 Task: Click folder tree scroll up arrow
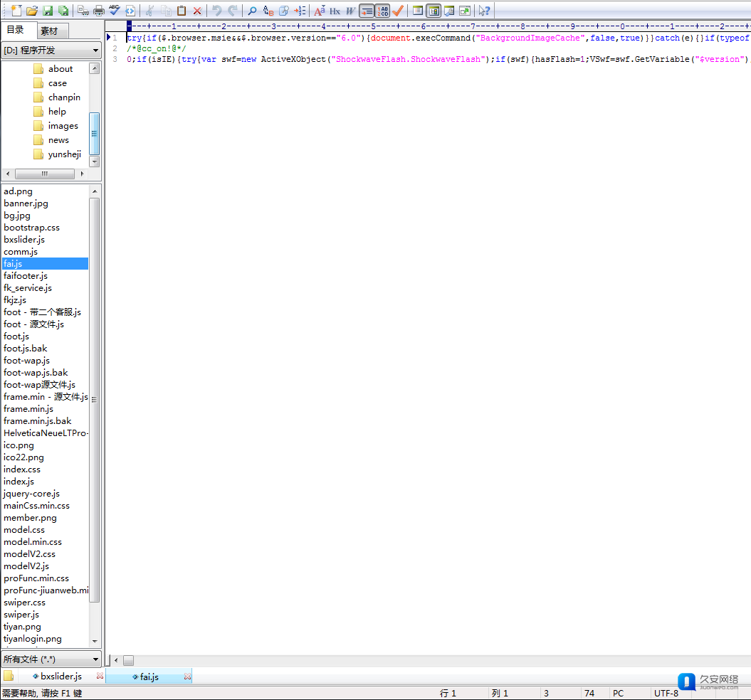pos(95,68)
